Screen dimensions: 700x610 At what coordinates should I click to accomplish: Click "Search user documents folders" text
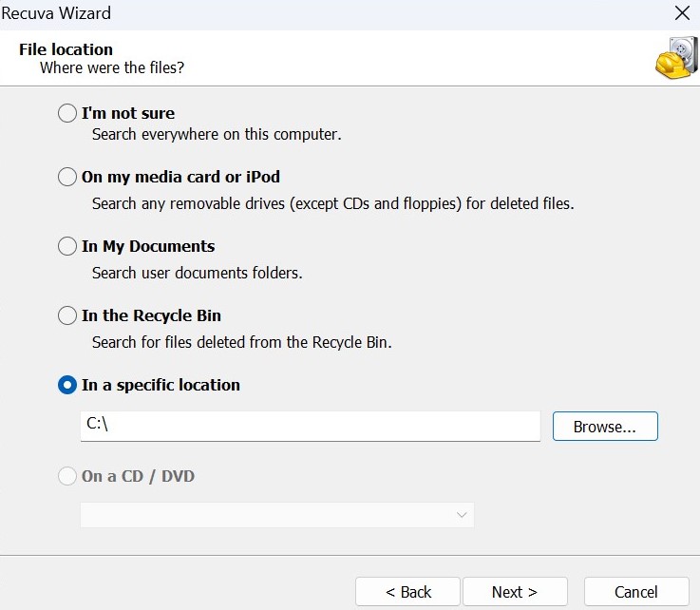coord(197,273)
